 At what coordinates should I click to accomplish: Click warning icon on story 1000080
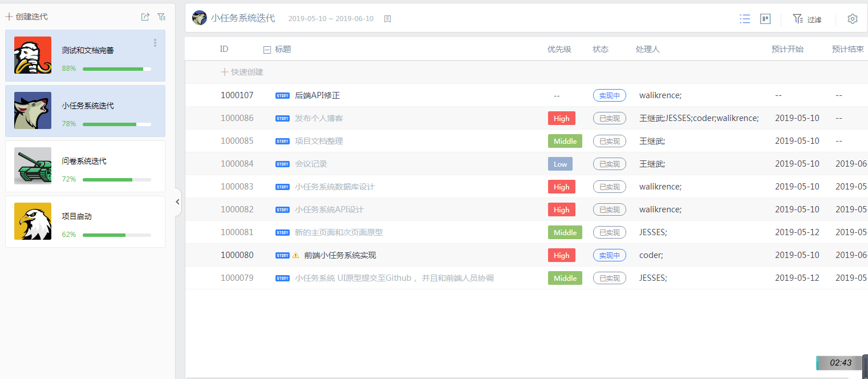click(x=295, y=255)
